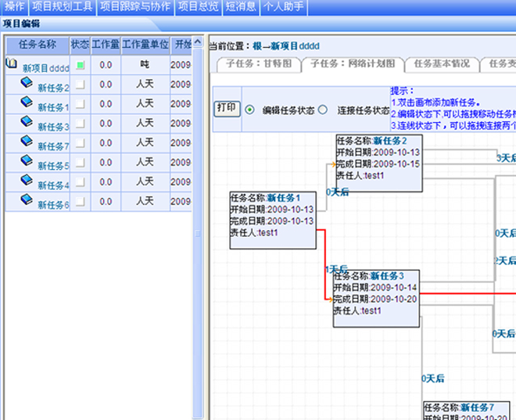Open the 操作 menu
Image resolution: width=516 pixels, height=420 pixels.
(x=14, y=7)
